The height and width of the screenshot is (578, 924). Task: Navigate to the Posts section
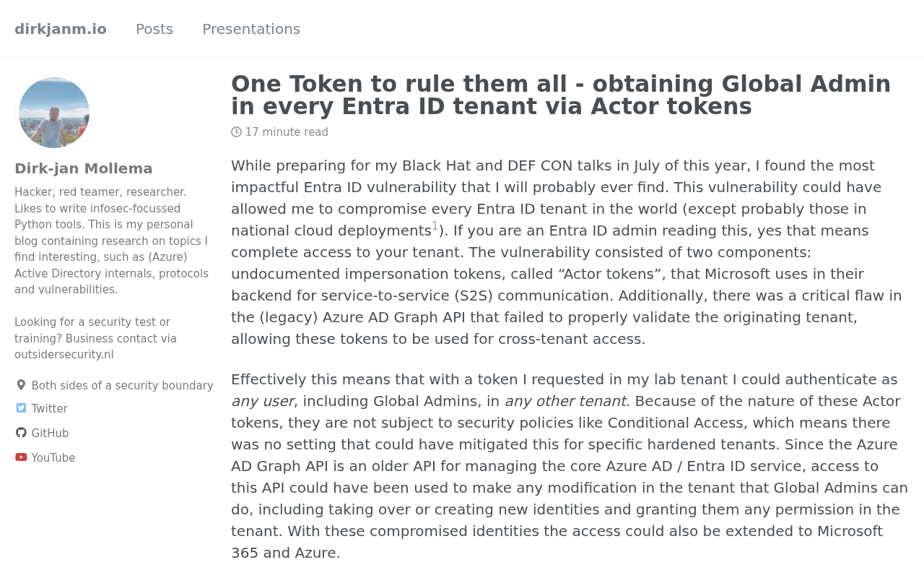click(x=154, y=27)
